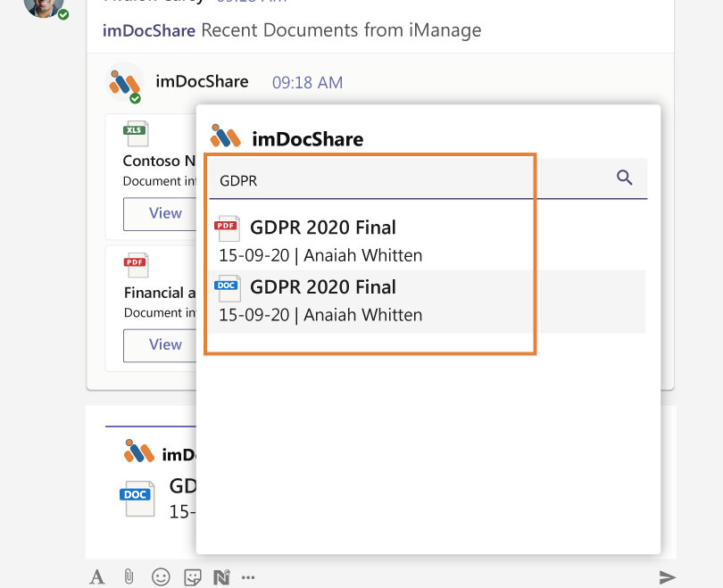Click 15-09-20 | Anaiah Whitten under PDF result

tap(320, 255)
